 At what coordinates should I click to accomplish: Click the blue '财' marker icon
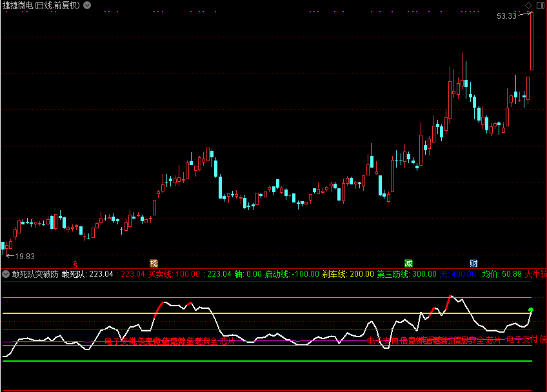[474, 264]
